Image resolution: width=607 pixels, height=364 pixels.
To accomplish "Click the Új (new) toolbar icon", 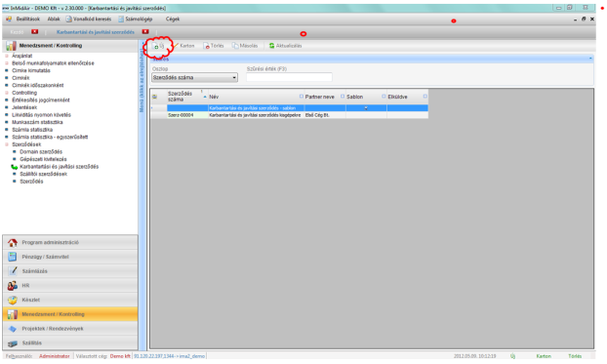I will (156, 46).
